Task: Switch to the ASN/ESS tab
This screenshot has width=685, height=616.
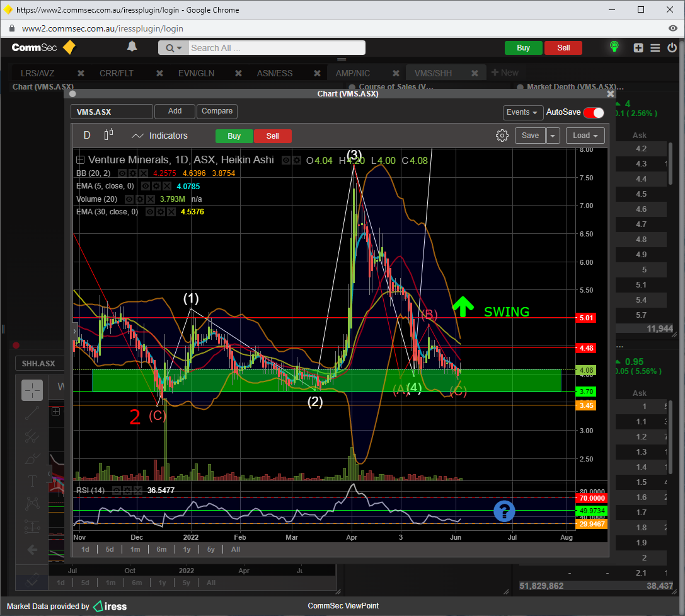Action: point(275,73)
